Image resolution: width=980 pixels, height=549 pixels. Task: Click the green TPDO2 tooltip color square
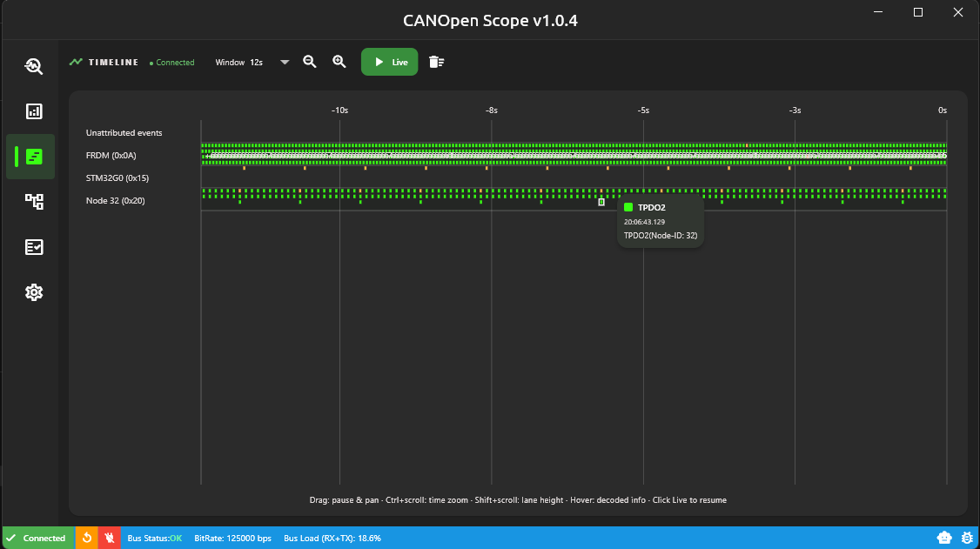(x=628, y=207)
